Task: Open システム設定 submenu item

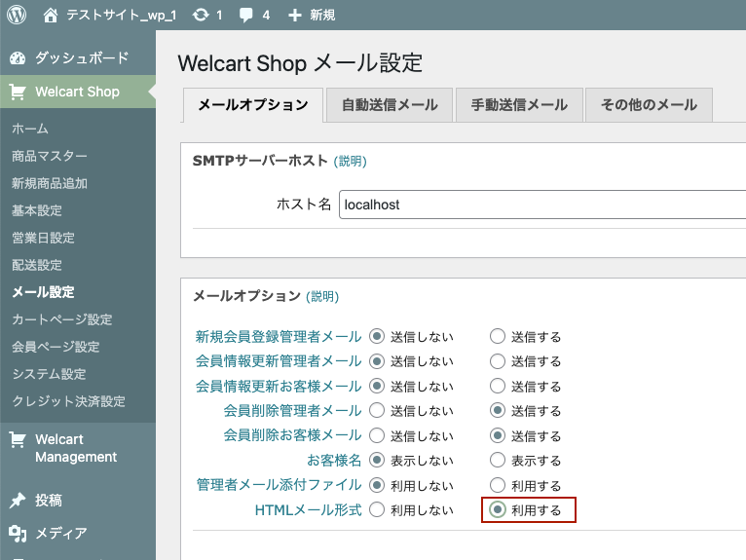Action: tap(50, 374)
